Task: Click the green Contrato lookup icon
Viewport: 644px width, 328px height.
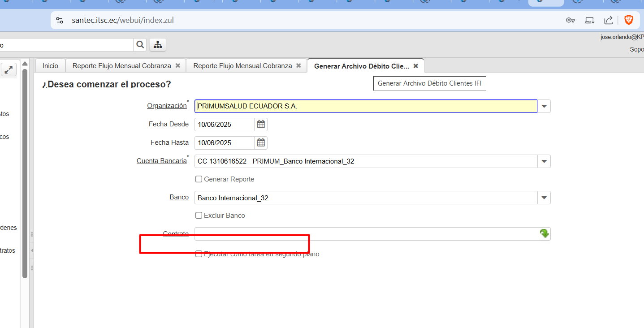Action: click(x=544, y=233)
